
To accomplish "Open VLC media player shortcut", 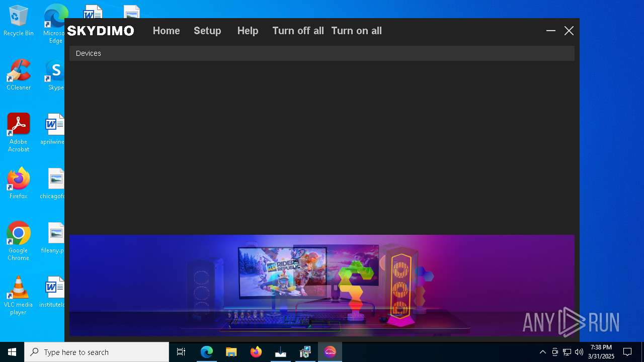I will 19,296.
